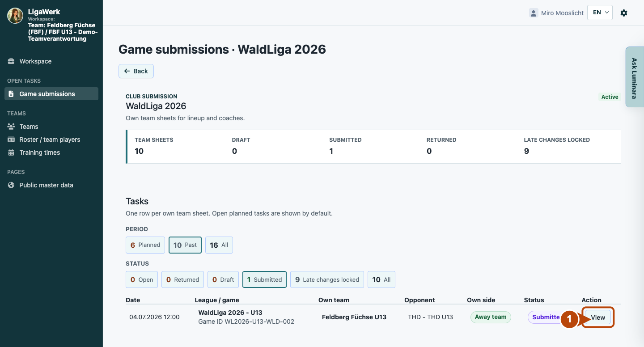Click the LigaWerk profile photo

click(x=15, y=16)
